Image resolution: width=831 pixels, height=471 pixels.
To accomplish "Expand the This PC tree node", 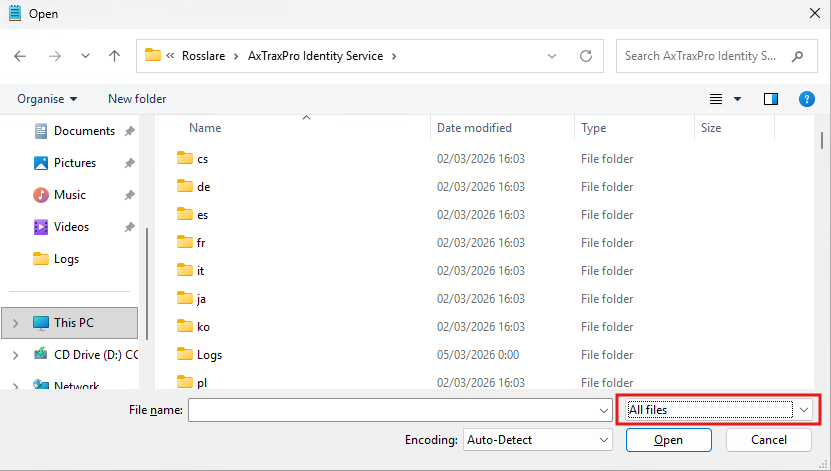I will (x=15, y=323).
